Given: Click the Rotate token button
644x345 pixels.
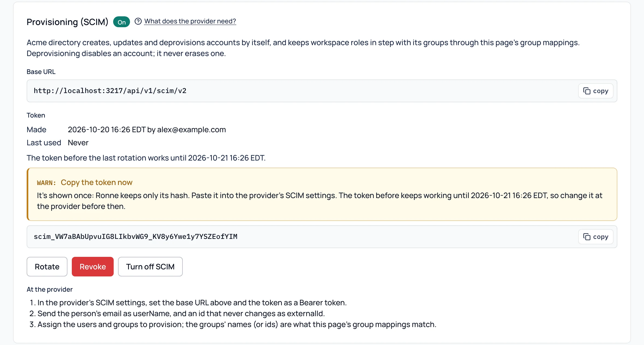Looking at the screenshot, I should (47, 267).
